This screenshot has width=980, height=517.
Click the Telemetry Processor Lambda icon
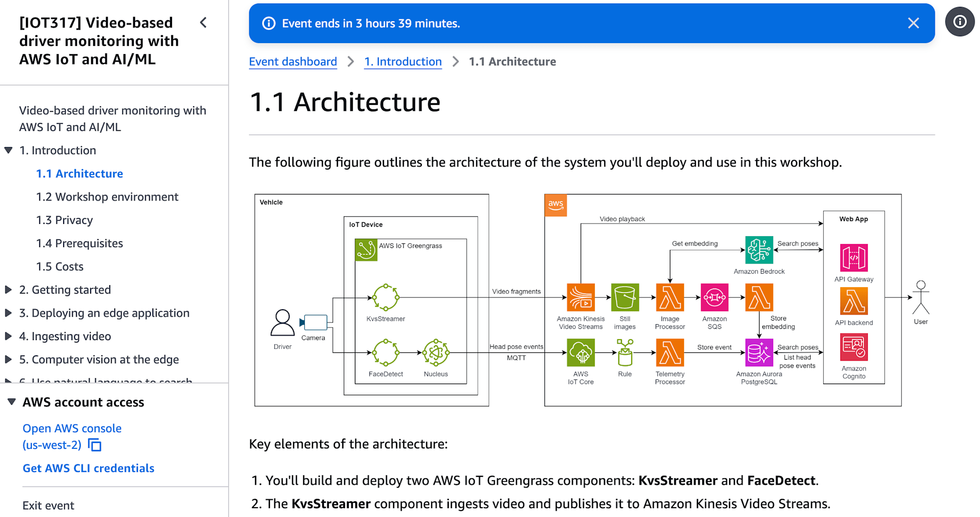[x=670, y=353]
